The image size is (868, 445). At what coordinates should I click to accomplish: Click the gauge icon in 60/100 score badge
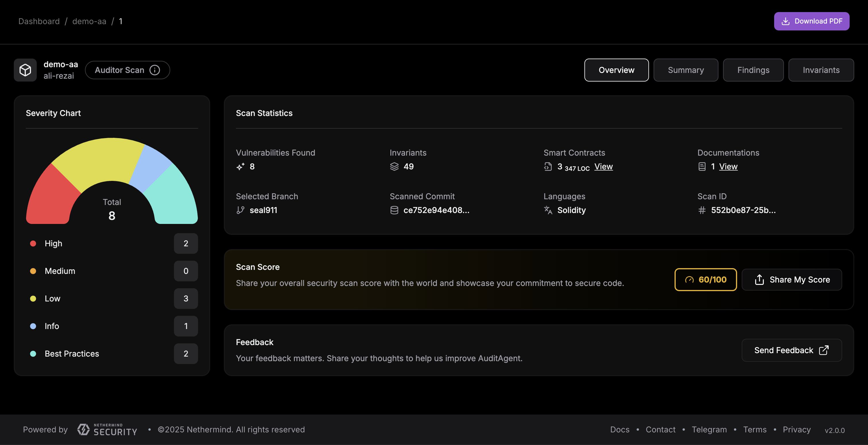[689, 279]
